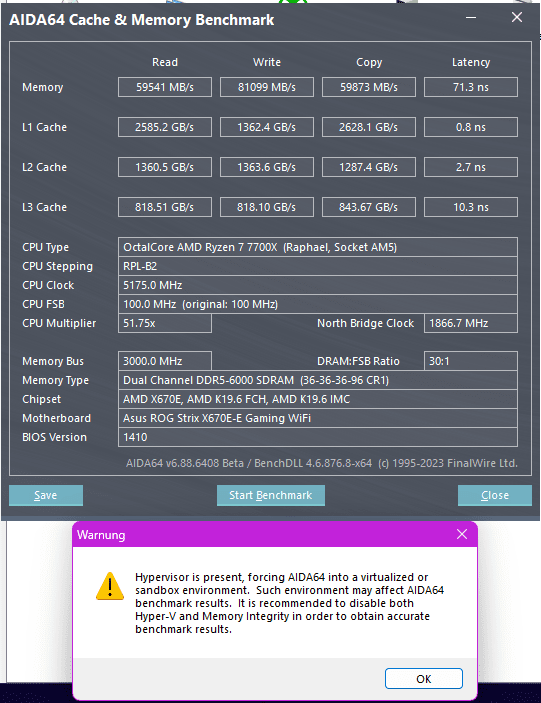Click the CPU Multiplier label

[x=59, y=323]
